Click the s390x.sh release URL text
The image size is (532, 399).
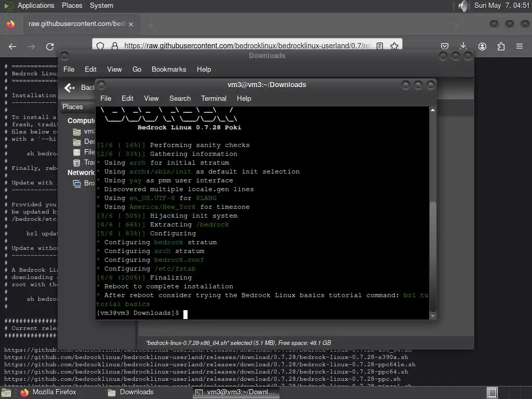coord(206,357)
